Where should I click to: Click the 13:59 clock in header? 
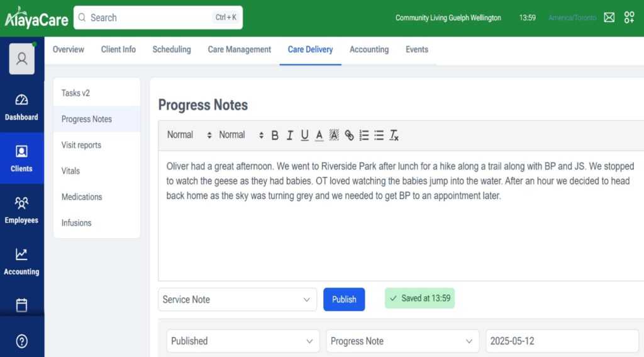(528, 18)
